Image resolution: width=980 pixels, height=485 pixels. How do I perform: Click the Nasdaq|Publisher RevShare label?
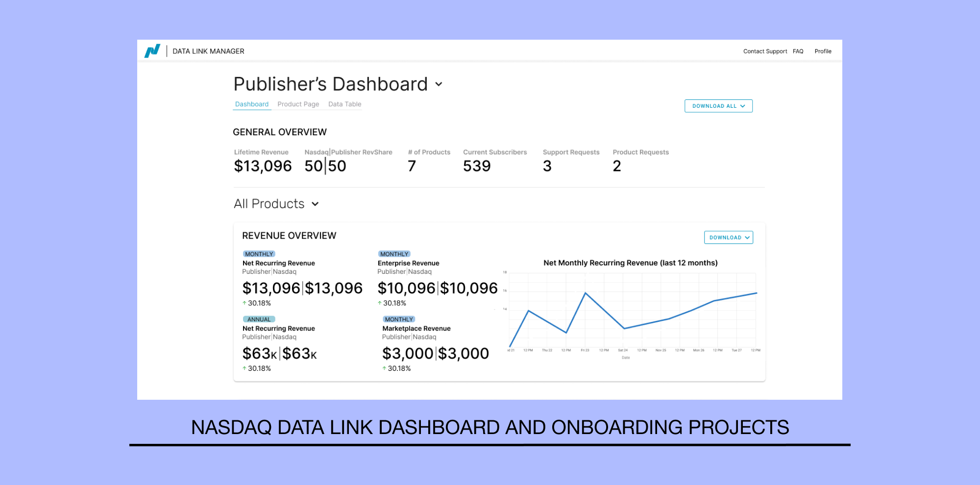point(348,152)
